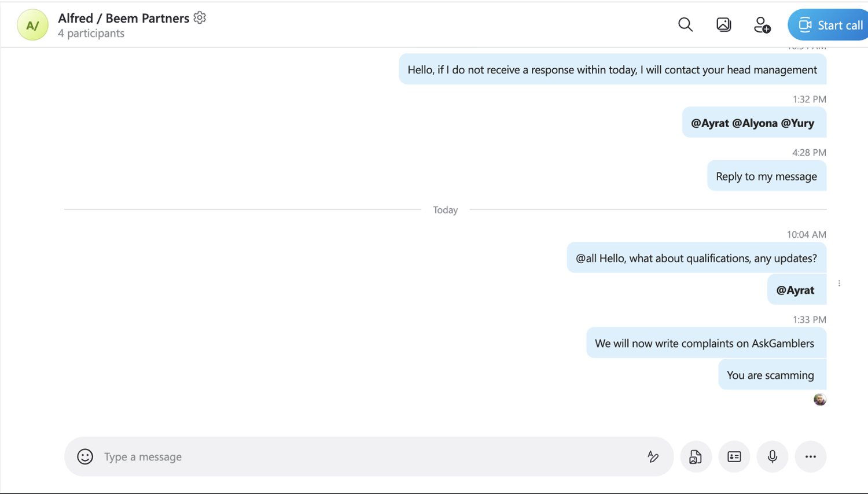Attach a file to the message
868x494 pixels.
696,456
